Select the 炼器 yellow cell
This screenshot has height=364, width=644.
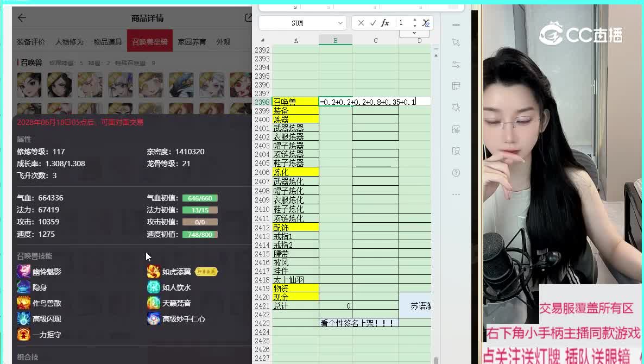[296, 120]
